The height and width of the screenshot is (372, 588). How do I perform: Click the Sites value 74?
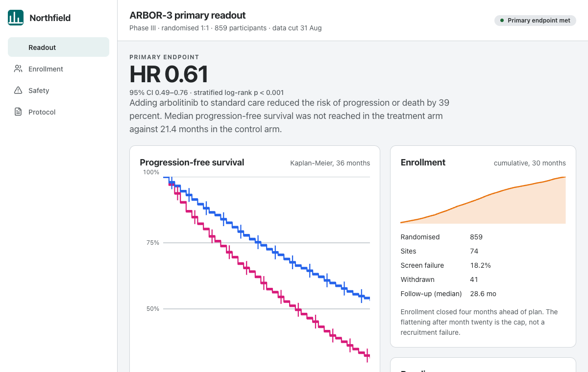(474, 251)
